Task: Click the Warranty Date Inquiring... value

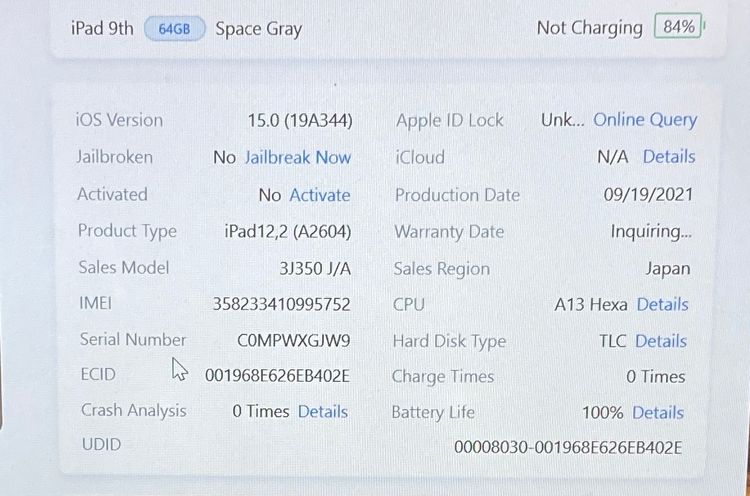Action: pyautogui.click(x=651, y=232)
